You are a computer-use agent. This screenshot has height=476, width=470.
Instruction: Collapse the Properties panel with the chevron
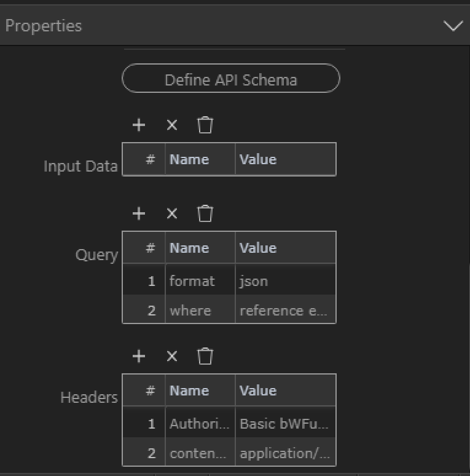(453, 26)
